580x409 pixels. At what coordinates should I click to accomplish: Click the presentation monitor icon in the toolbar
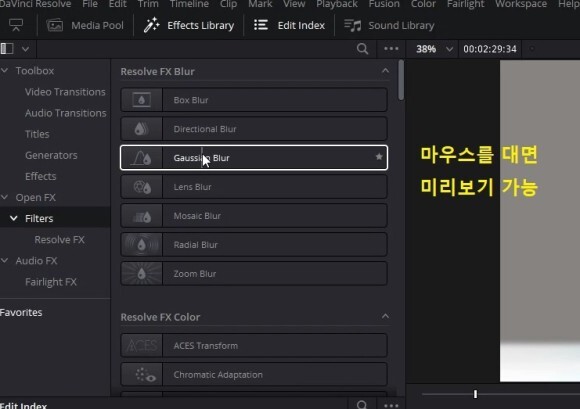16,25
